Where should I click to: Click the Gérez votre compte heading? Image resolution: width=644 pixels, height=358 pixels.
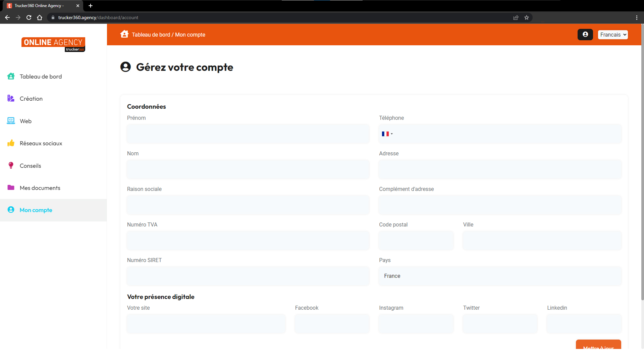click(184, 67)
